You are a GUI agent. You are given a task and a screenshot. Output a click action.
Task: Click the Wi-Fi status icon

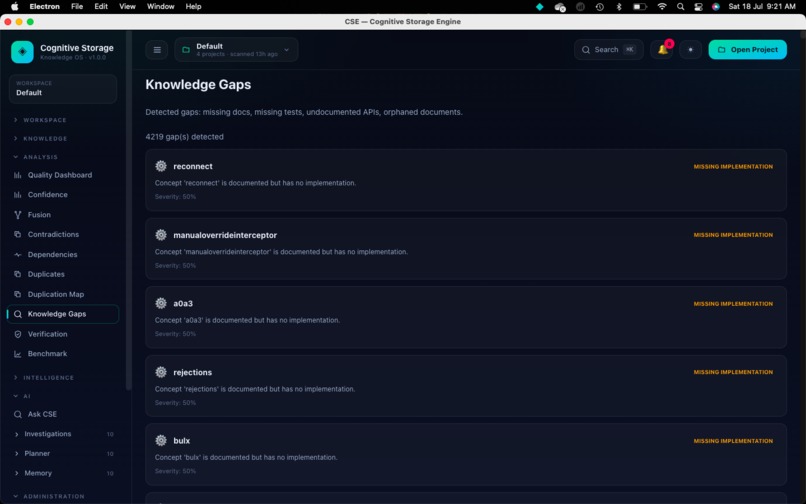point(662,7)
